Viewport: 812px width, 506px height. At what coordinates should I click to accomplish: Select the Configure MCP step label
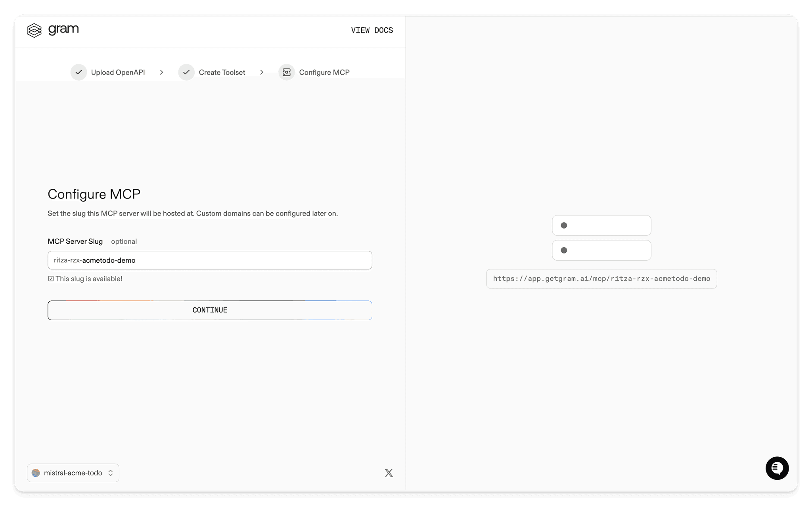coord(324,72)
